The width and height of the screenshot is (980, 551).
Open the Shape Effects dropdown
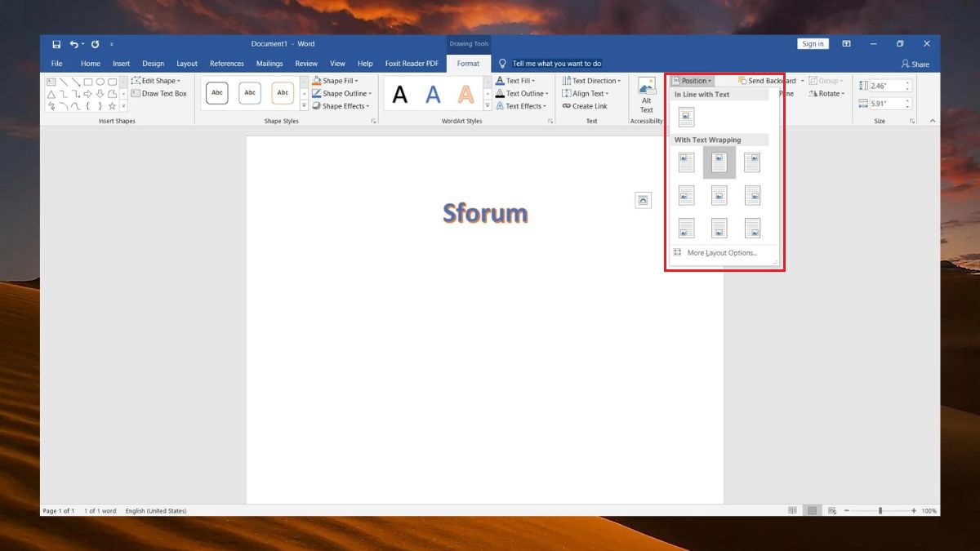pyautogui.click(x=341, y=106)
